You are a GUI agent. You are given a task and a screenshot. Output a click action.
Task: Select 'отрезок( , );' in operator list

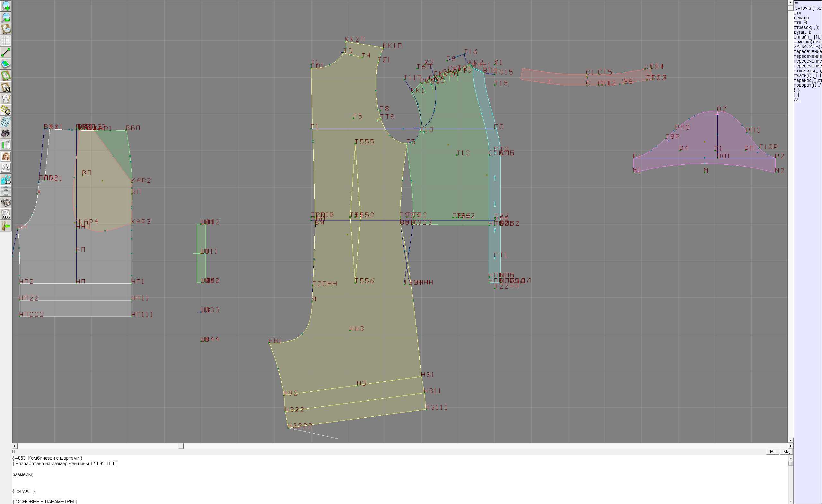806,27
